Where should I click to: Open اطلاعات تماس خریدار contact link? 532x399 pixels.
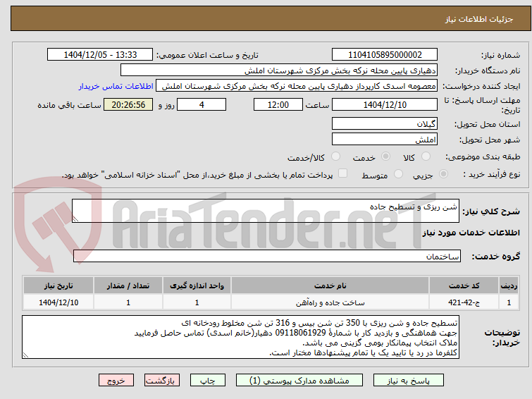116,86
